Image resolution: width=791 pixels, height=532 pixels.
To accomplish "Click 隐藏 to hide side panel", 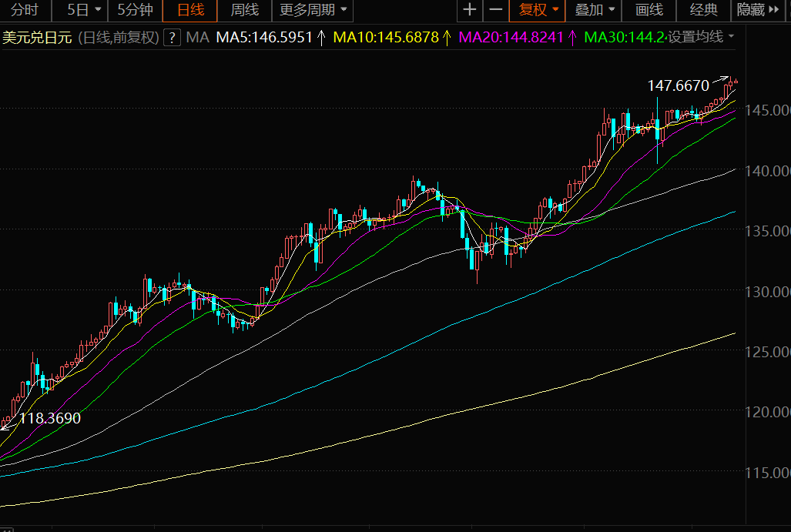I will click(x=758, y=9).
